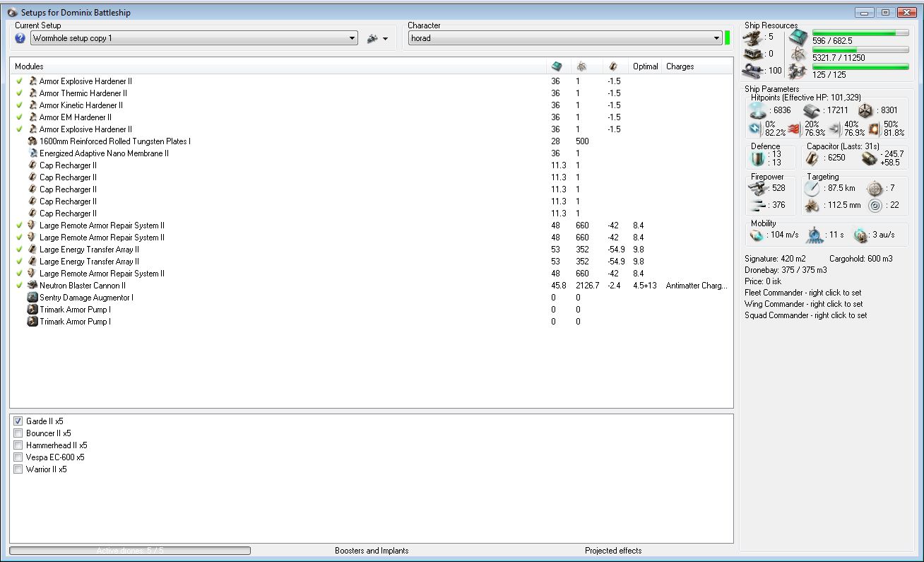This screenshot has width=924, height=562.
Task: Click the calibration icon showing 100
Action: point(753,71)
